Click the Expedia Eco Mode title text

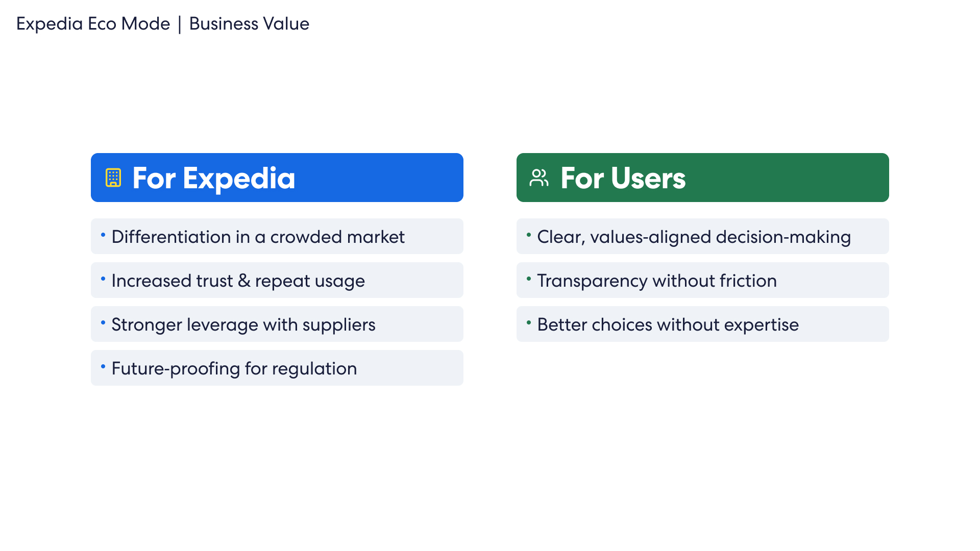pos(93,23)
